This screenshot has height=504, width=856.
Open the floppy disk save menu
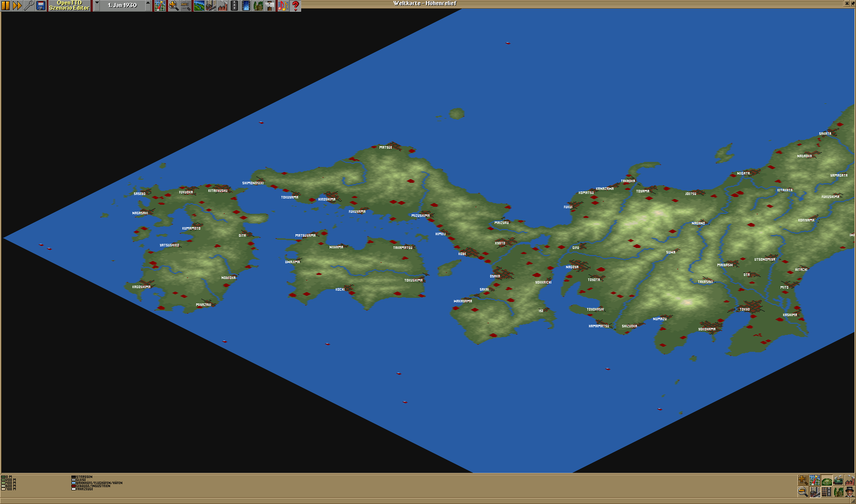41,6
